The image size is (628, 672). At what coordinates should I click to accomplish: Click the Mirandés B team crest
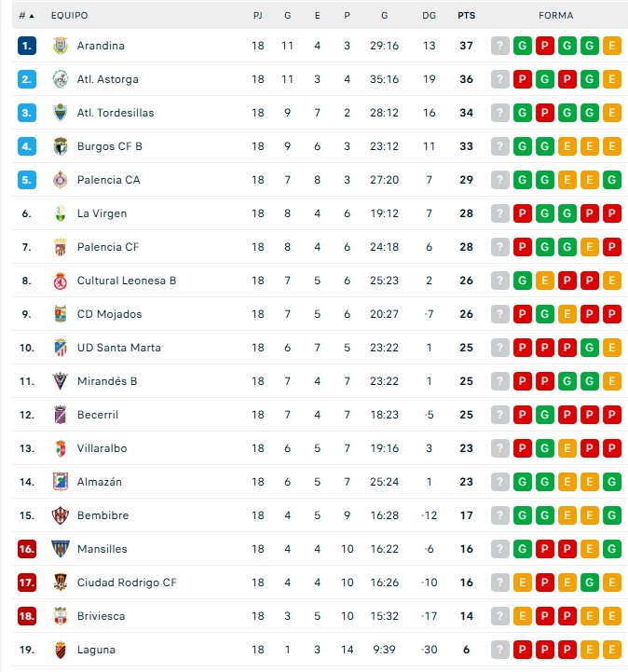click(x=60, y=381)
